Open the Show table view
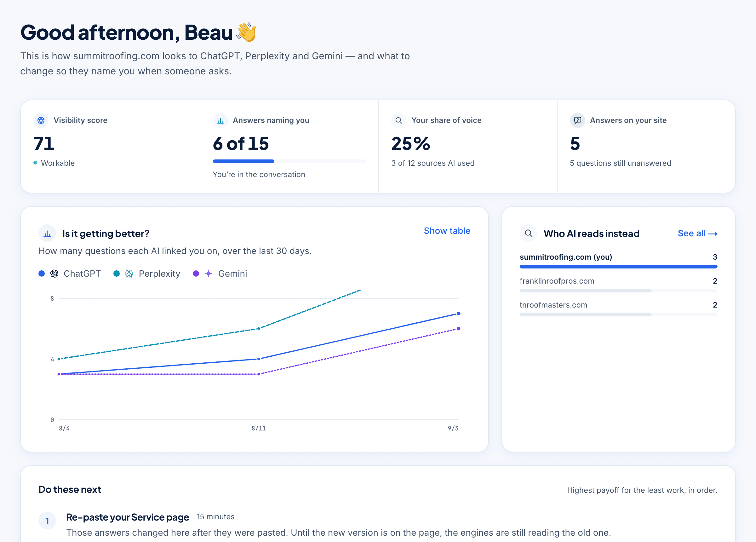Viewport: 756px width, 542px height. click(x=447, y=231)
